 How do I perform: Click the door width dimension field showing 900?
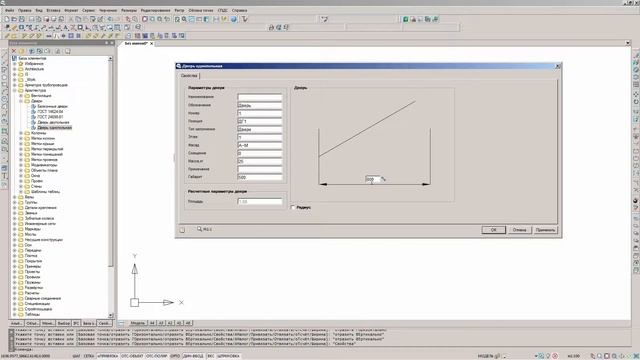(x=373, y=179)
